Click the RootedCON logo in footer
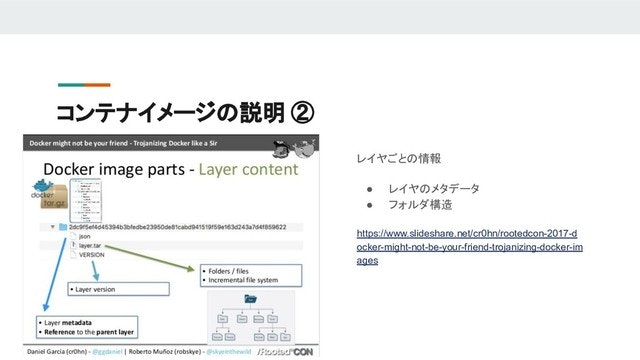Screen dimensions: 640x360 [286, 351]
